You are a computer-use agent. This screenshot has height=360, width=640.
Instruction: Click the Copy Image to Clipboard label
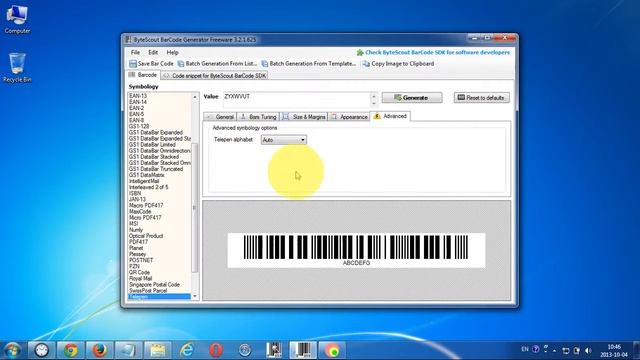402,64
